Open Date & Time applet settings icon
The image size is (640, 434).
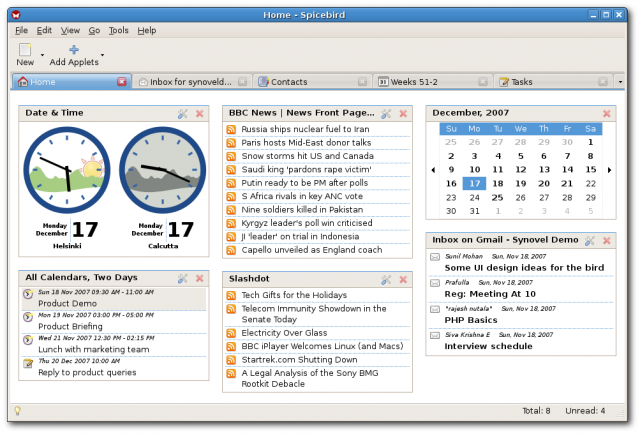(183, 114)
